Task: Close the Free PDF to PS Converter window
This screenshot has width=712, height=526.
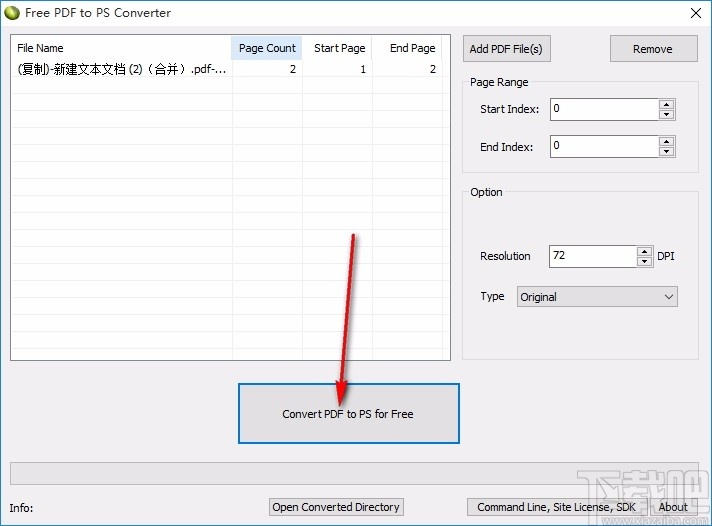Action: point(696,13)
